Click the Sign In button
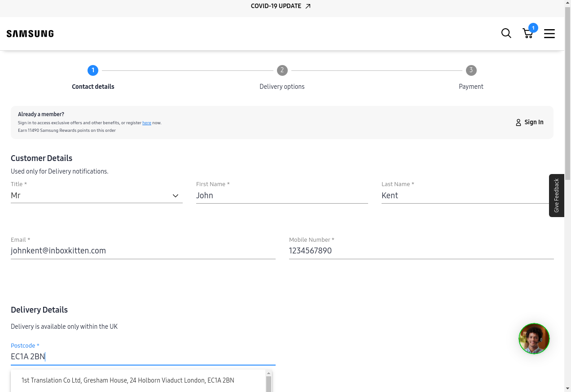 pos(534,122)
